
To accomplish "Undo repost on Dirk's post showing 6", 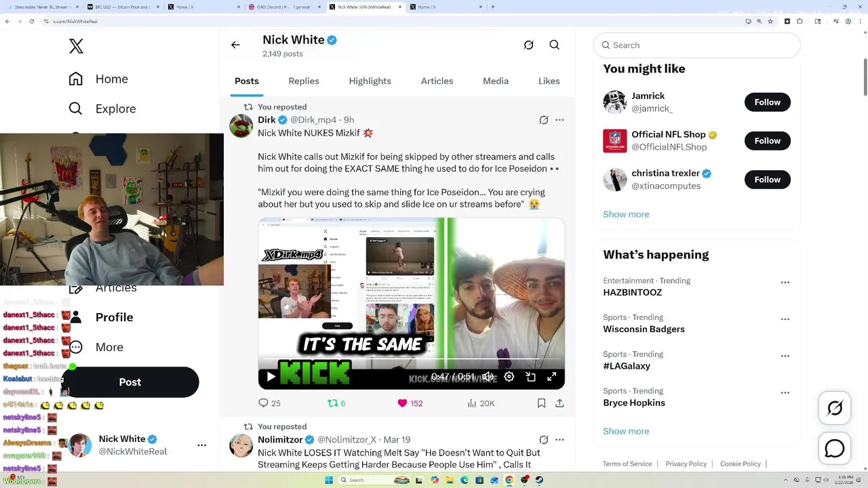I will click(337, 403).
